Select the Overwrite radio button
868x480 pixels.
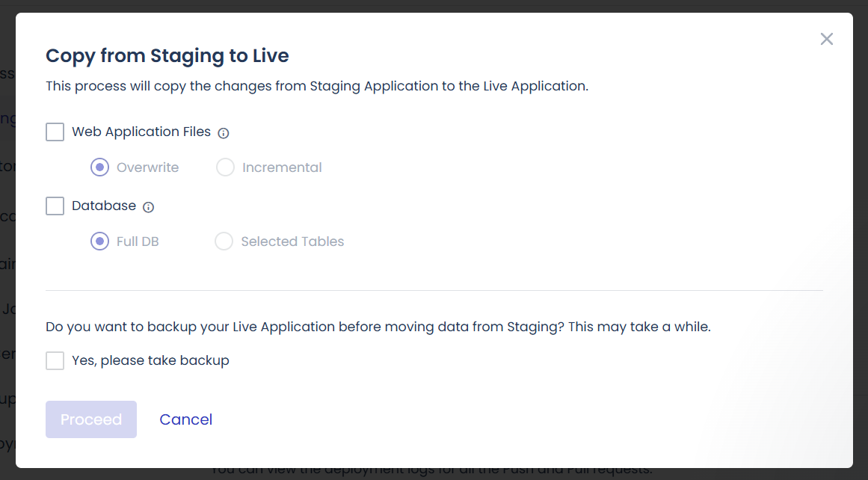(x=99, y=167)
